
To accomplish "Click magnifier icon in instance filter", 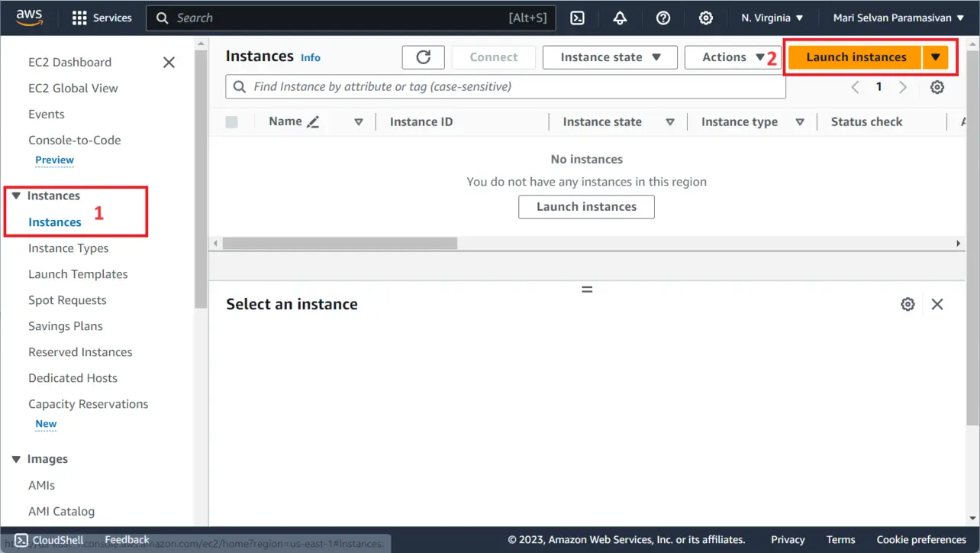I will [239, 87].
